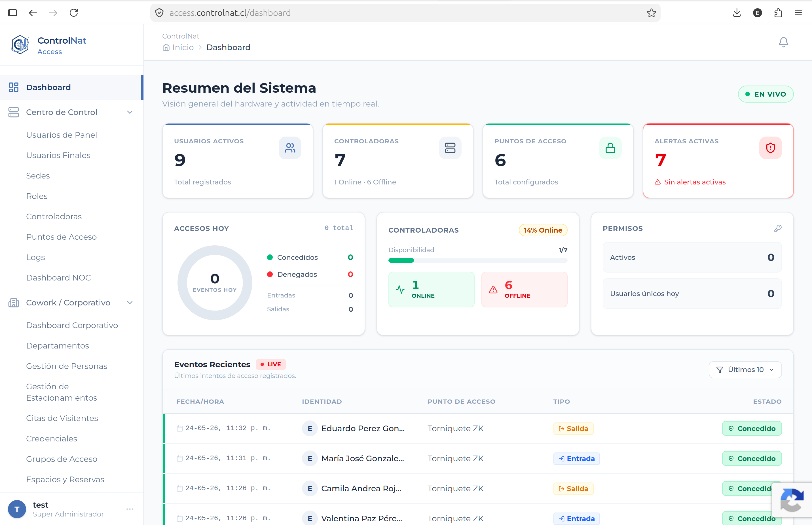Image resolution: width=812 pixels, height=525 pixels.
Task: Click Entrada tag on María José row
Action: [x=576, y=458]
